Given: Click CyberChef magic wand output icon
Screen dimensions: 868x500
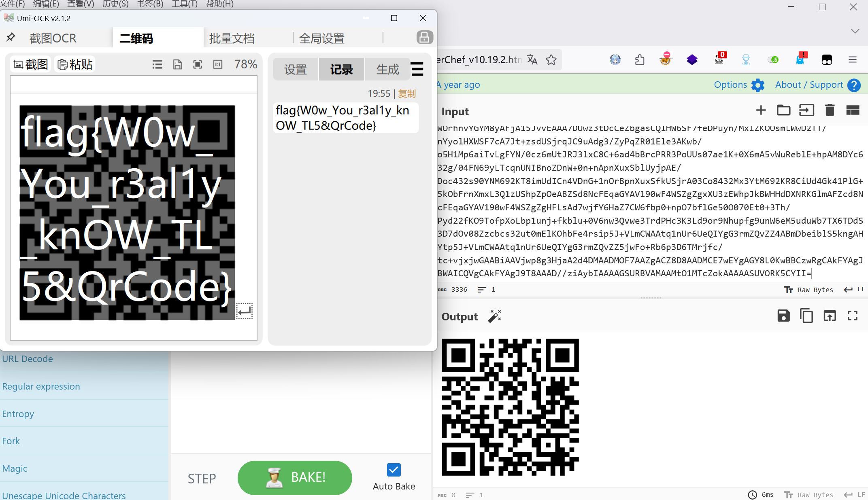Looking at the screenshot, I should 494,316.
